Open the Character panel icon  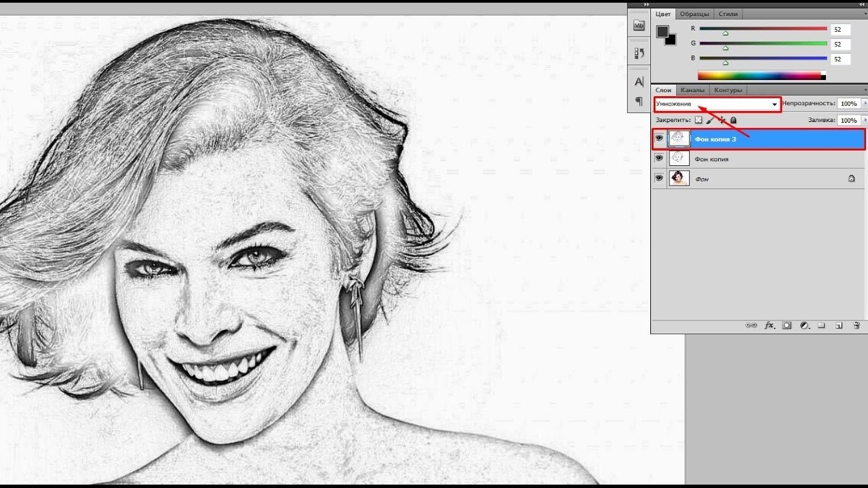click(638, 81)
